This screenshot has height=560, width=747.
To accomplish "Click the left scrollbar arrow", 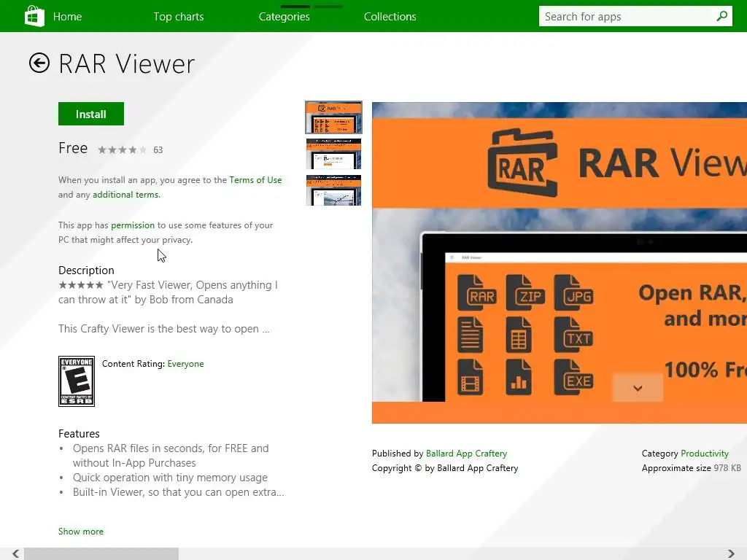I will (15, 554).
